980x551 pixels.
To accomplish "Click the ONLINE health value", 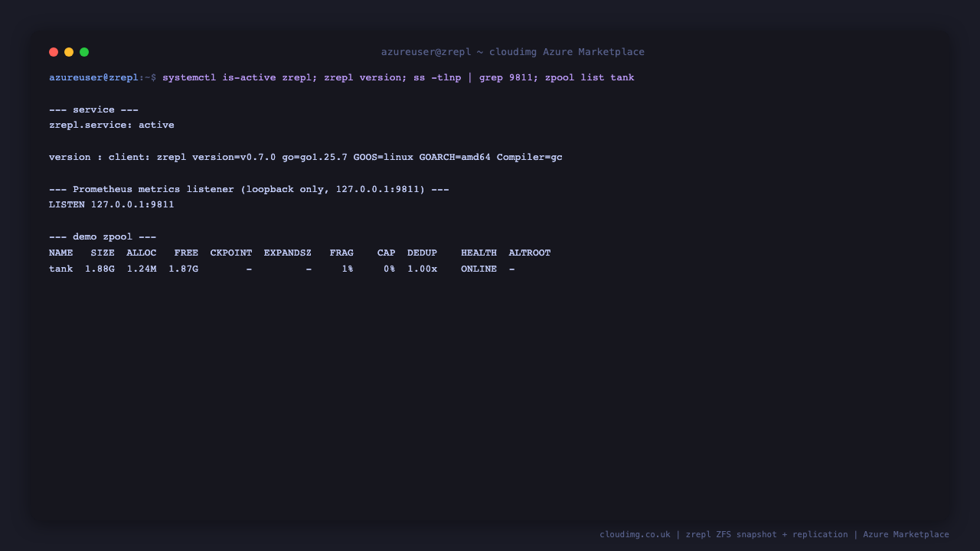I will (479, 269).
